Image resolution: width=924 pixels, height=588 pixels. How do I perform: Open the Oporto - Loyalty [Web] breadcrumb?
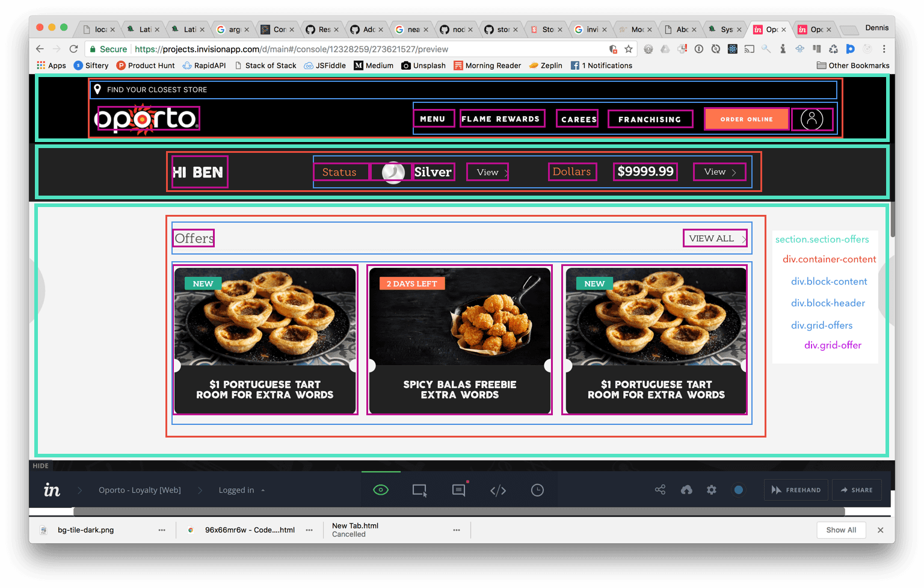tap(140, 491)
